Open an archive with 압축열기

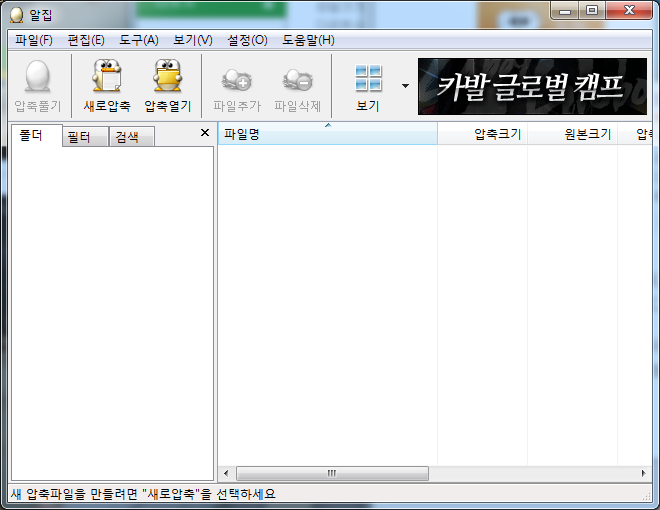click(168, 86)
